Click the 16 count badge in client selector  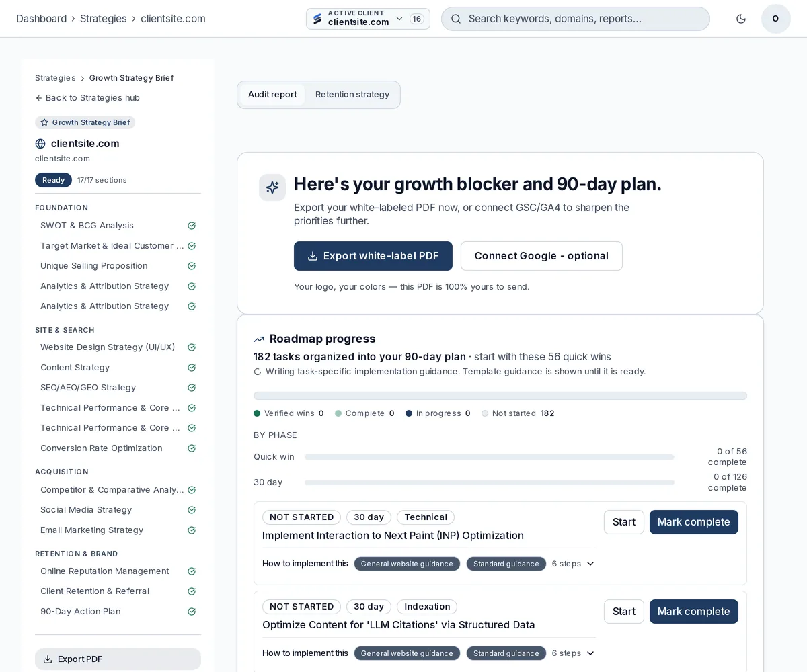417,19
